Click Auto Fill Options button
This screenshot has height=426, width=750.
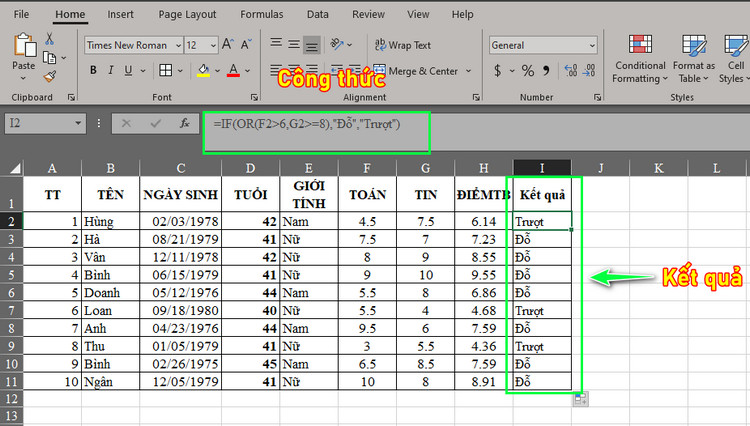click(581, 399)
